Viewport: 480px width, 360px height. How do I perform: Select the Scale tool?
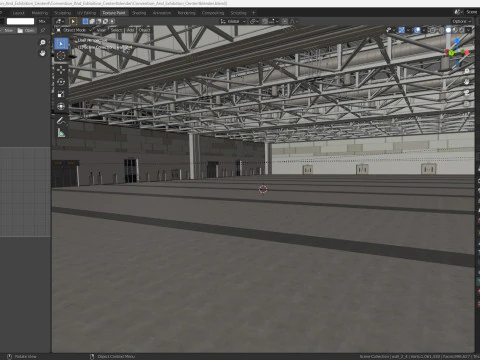61,94
